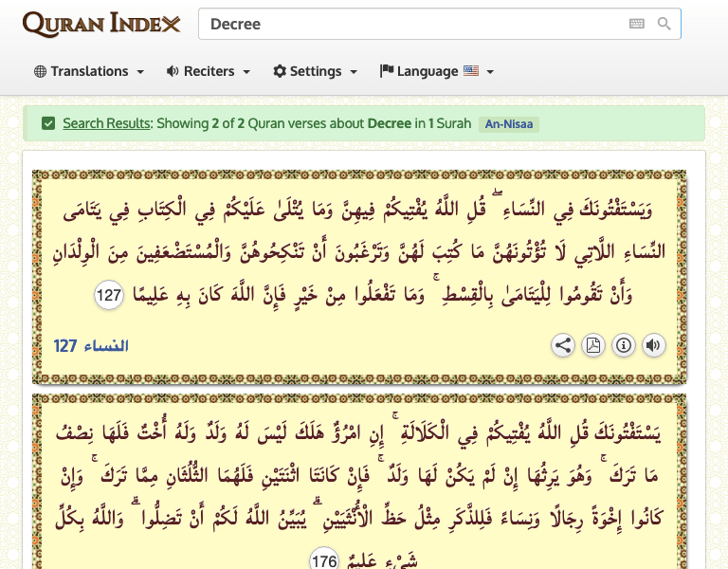Open the Settings dropdown menu
This screenshot has height=569, width=728.
click(316, 71)
